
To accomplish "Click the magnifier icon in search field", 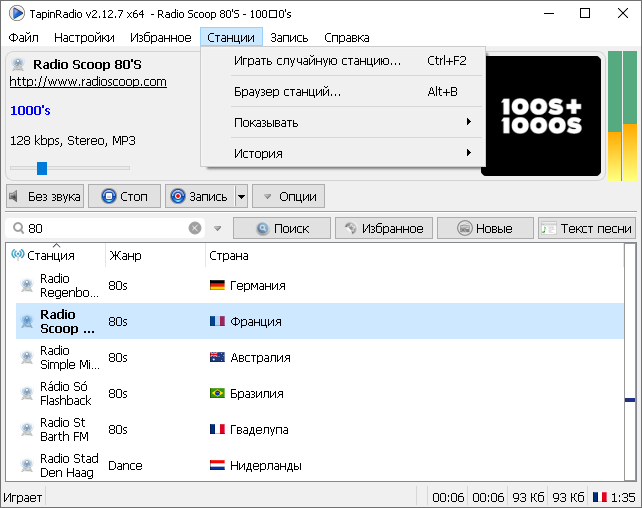I will pyautogui.click(x=18, y=228).
